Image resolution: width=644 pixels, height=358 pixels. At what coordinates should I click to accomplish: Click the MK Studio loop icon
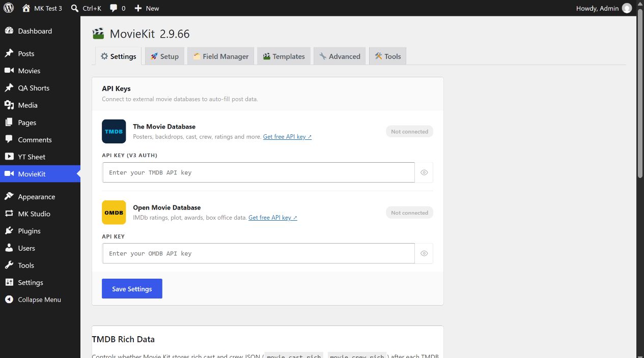coord(9,214)
